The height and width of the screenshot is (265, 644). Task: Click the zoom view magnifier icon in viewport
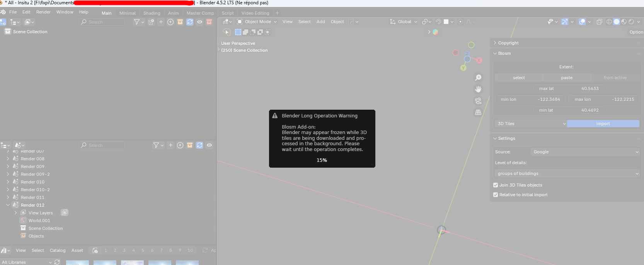point(478,78)
